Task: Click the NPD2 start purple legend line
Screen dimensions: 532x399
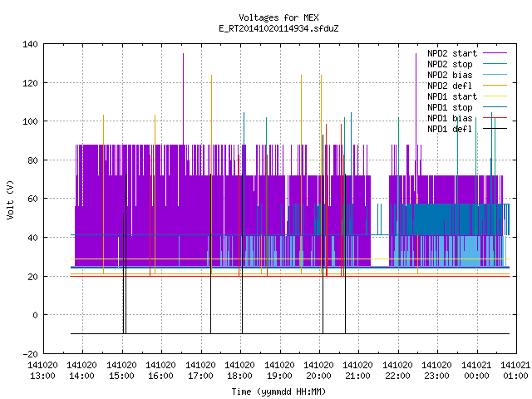Action: (495, 53)
